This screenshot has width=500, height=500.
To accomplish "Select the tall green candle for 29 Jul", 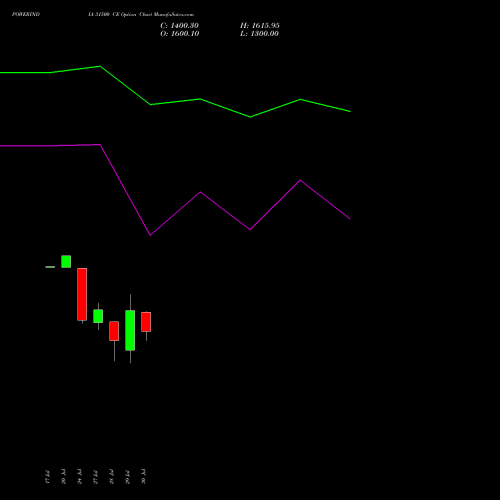I will 130,330.
